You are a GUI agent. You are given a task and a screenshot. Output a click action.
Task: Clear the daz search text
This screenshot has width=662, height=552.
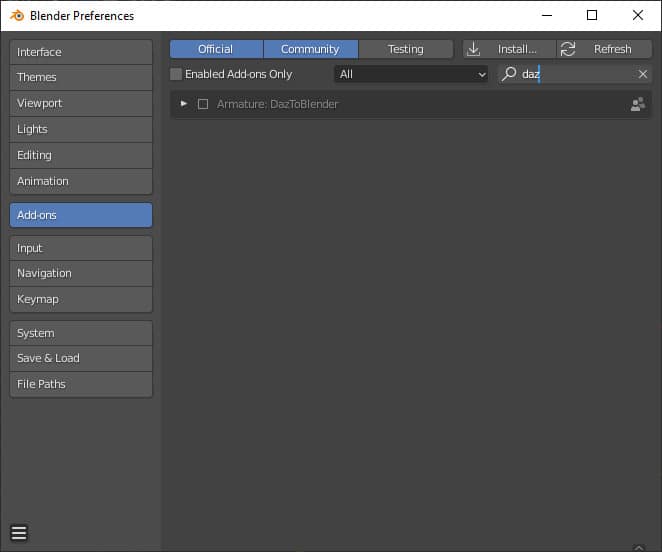[x=643, y=74]
